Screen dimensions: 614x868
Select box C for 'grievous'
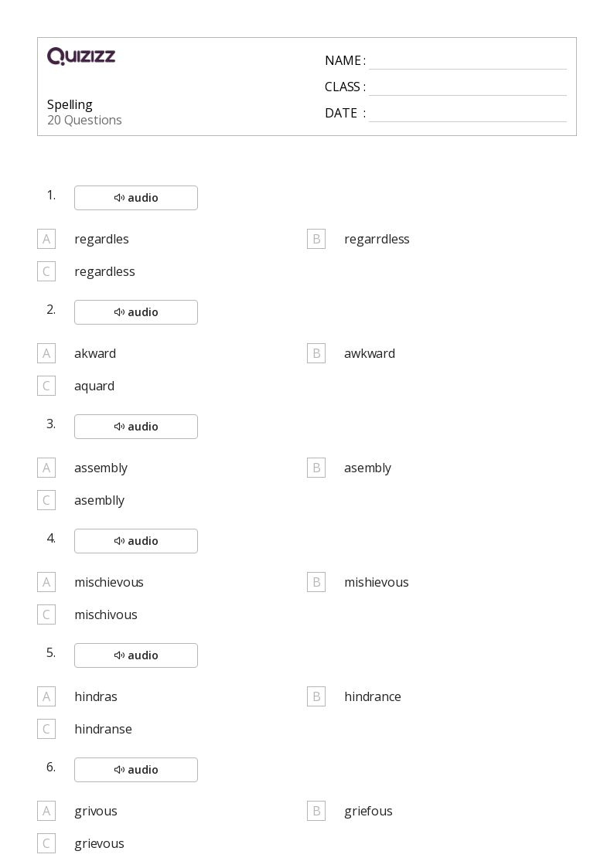point(46,843)
